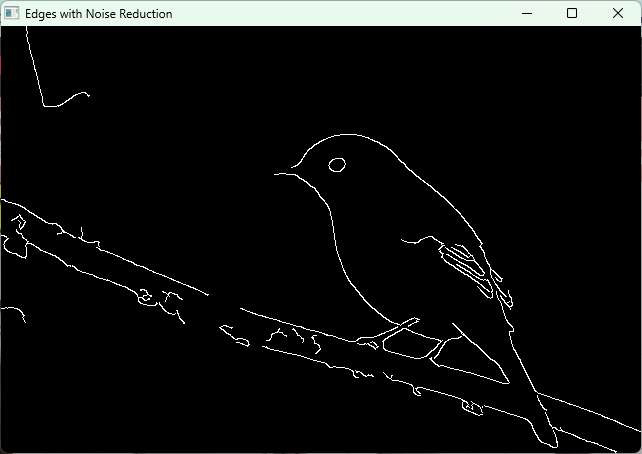The image size is (642, 454).
Task: Minimize the Edges with Noise Reduction window
Action: (x=527, y=14)
